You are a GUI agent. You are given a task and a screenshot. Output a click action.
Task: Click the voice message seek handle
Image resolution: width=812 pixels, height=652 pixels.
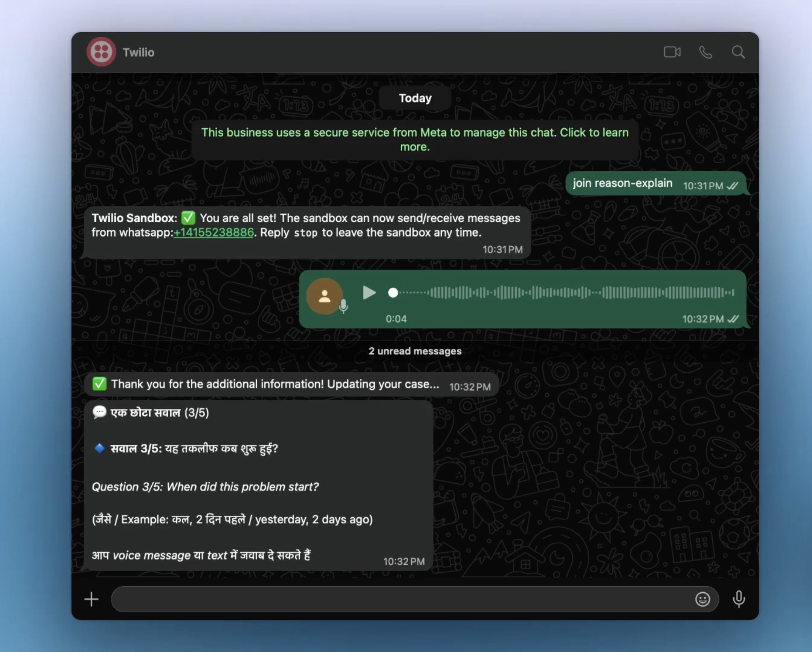pyautogui.click(x=393, y=292)
